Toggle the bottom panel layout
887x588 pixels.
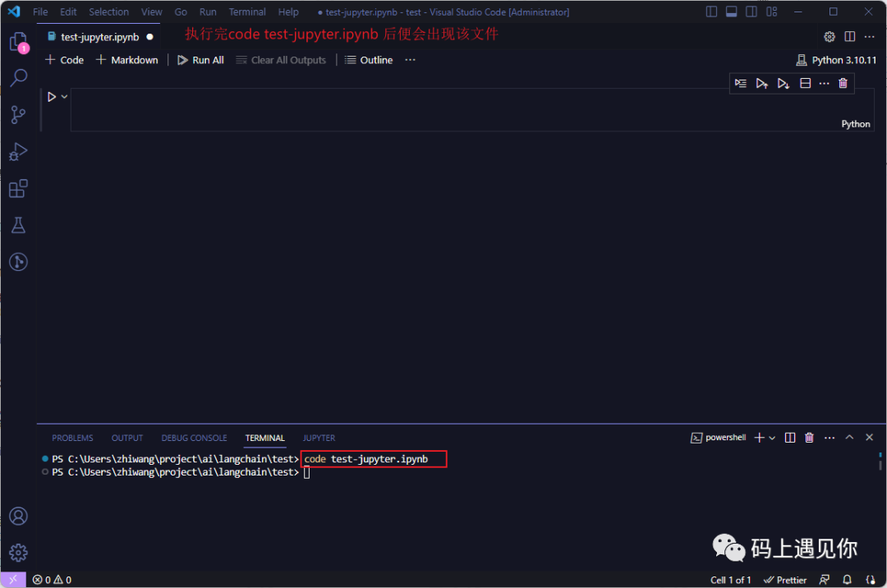[x=732, y=11]
